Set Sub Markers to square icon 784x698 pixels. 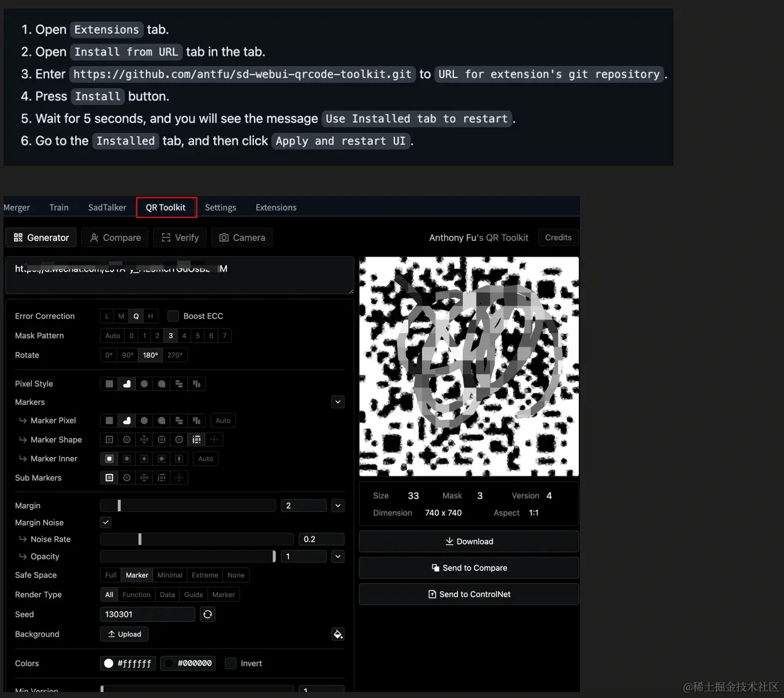(109, 478)
